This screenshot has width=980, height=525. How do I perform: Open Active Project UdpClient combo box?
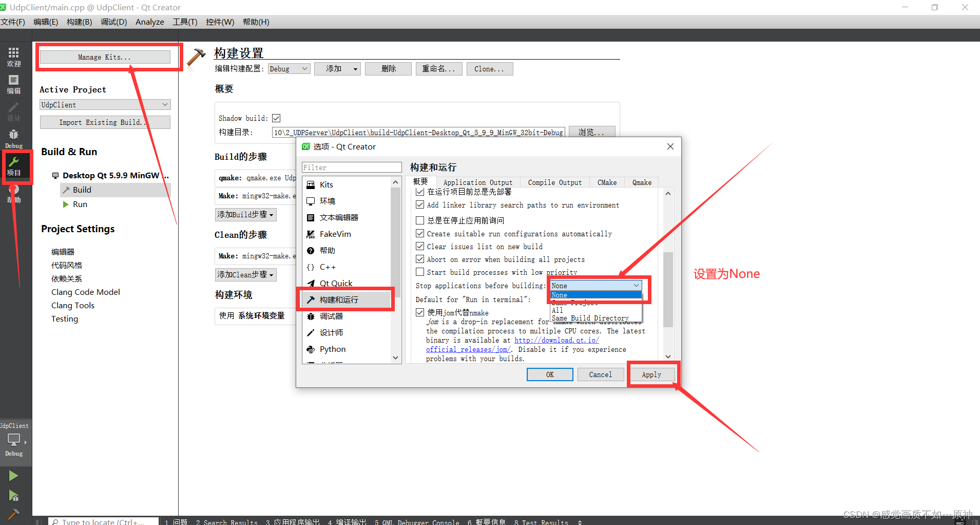[x=105, y=105]
